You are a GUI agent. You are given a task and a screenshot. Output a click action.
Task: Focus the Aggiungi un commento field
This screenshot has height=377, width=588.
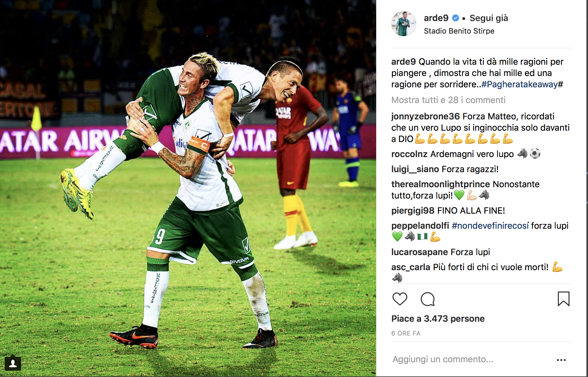pos(471,359)
